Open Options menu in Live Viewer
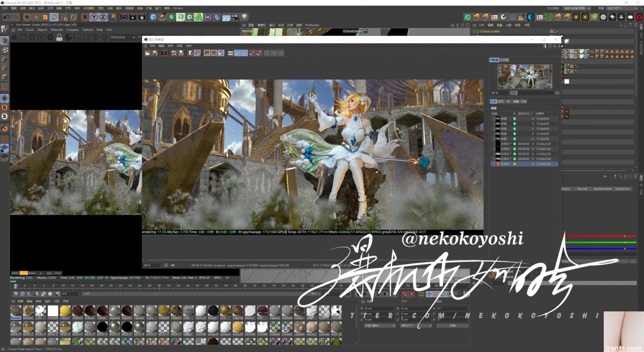Screen dimensions: 644x352 88,30
